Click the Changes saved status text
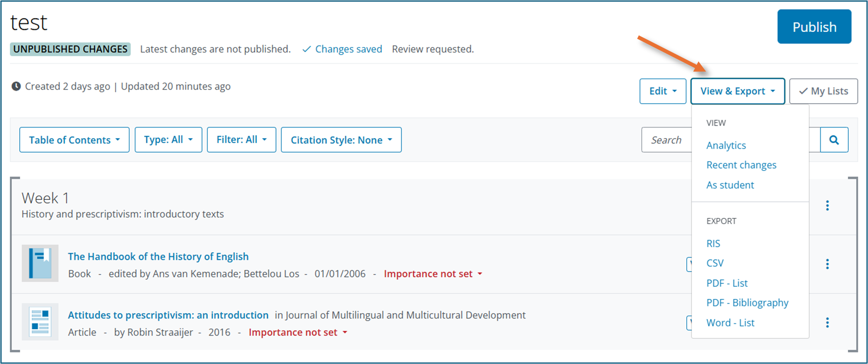Viewport: 868px width, 364px height. (342, 49)
